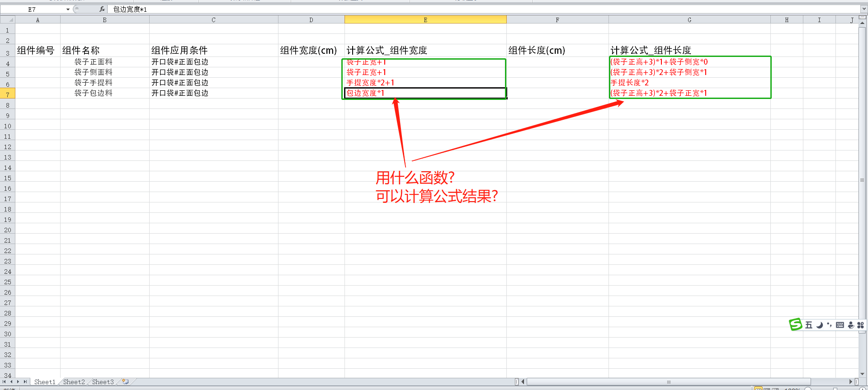868x390 pixels.
Task: Expand the formula bar with right-end arrow
Action: (x=864, y=9)
